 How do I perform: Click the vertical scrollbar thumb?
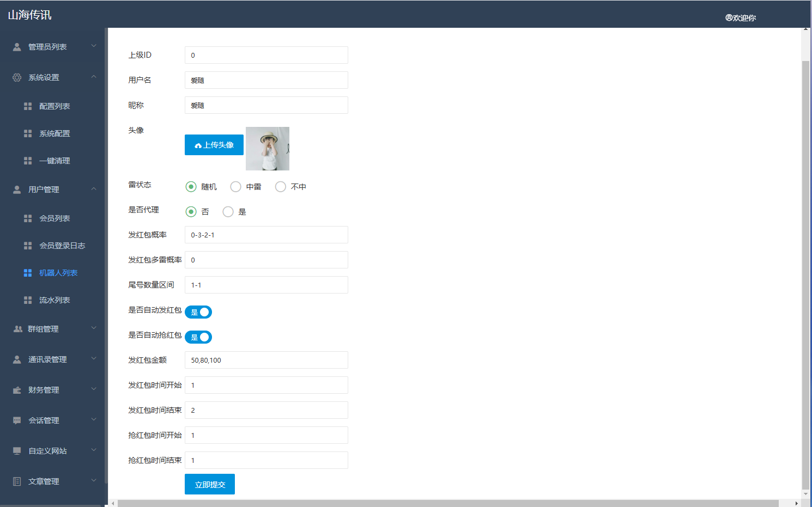805,275
